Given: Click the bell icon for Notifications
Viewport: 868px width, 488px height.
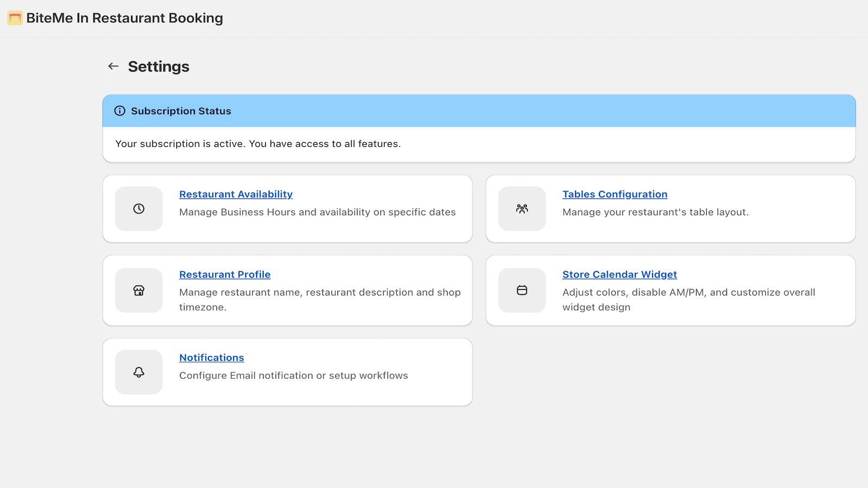Looking at the screenshot, I should point(139,372).
